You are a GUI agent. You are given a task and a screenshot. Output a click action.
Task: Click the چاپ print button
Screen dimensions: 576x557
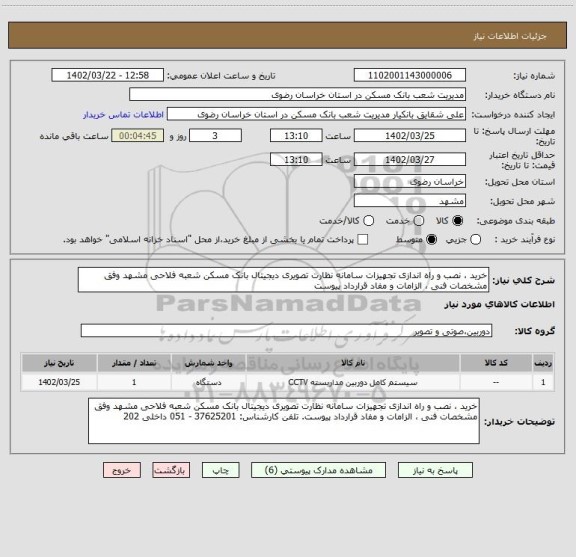(221, 470)
